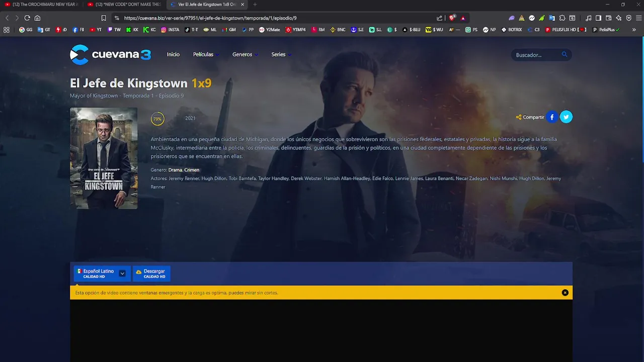Switch to the NEW CODE DONT MAKE THESE tab
Image resolution: width=644 pixels, height=362 pixels.
[124, 5]
